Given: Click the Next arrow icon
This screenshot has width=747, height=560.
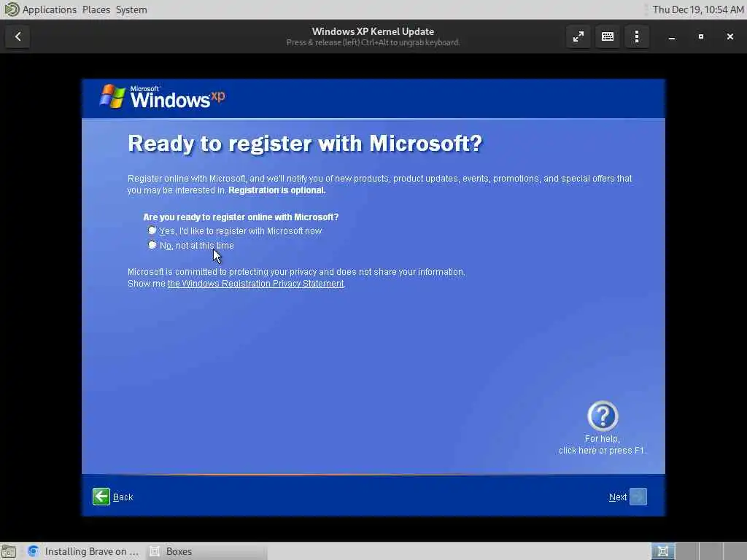Looking at the screenshot, I should tap(638, 497).
